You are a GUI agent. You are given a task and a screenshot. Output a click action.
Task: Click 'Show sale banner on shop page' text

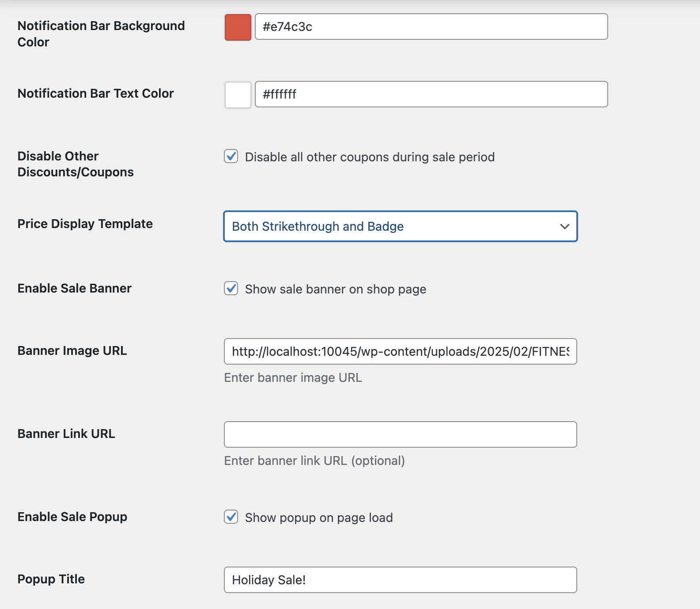tap(335, 289)
